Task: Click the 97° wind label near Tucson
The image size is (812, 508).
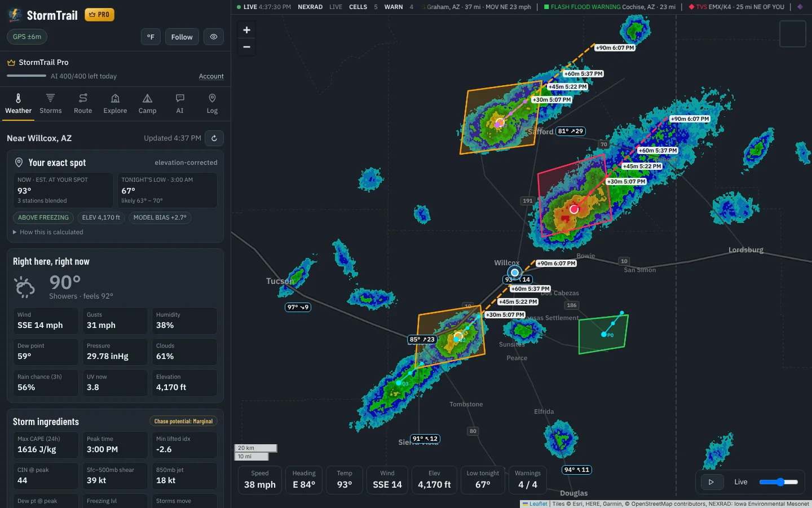Action: tap(298, 307)
